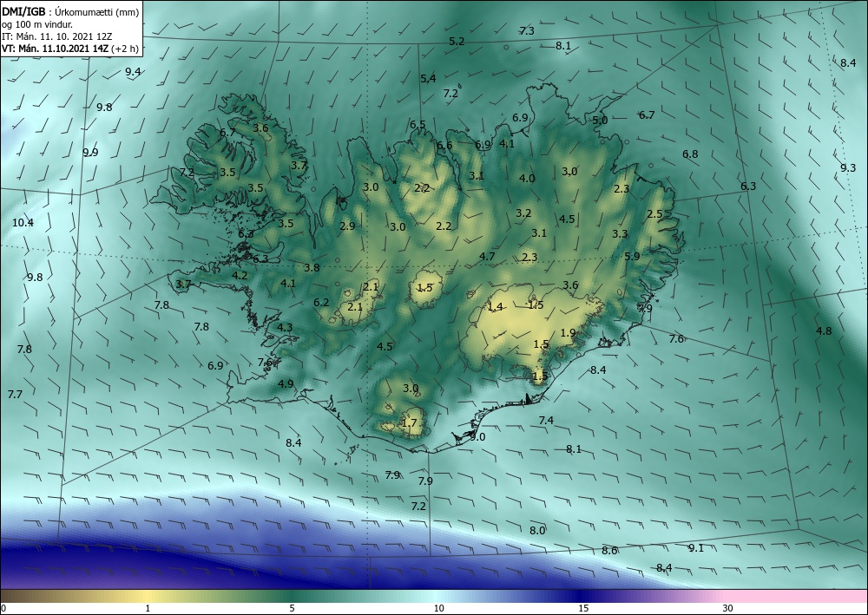The width and height of the screenshot is (868, 615).
Task: Select the inland value '4.0' in the north
Action: tap(527, 178)
